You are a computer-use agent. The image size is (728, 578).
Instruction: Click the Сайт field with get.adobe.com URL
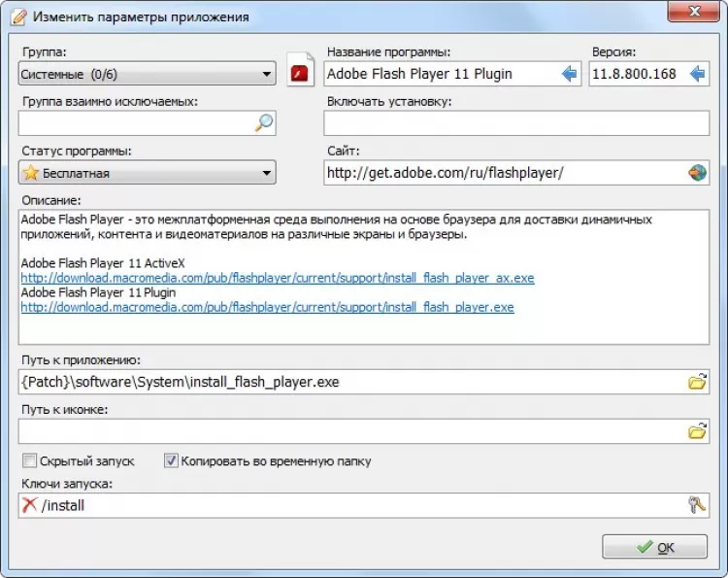point(516,173)
